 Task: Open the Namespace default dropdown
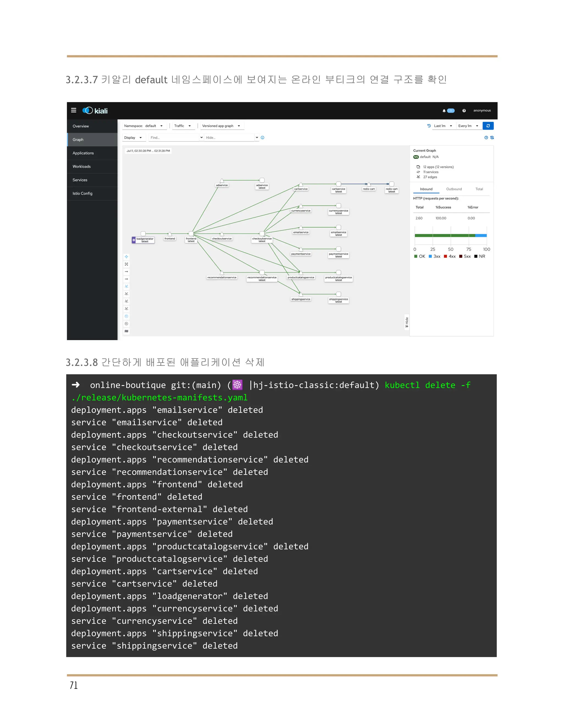[143, 126]
